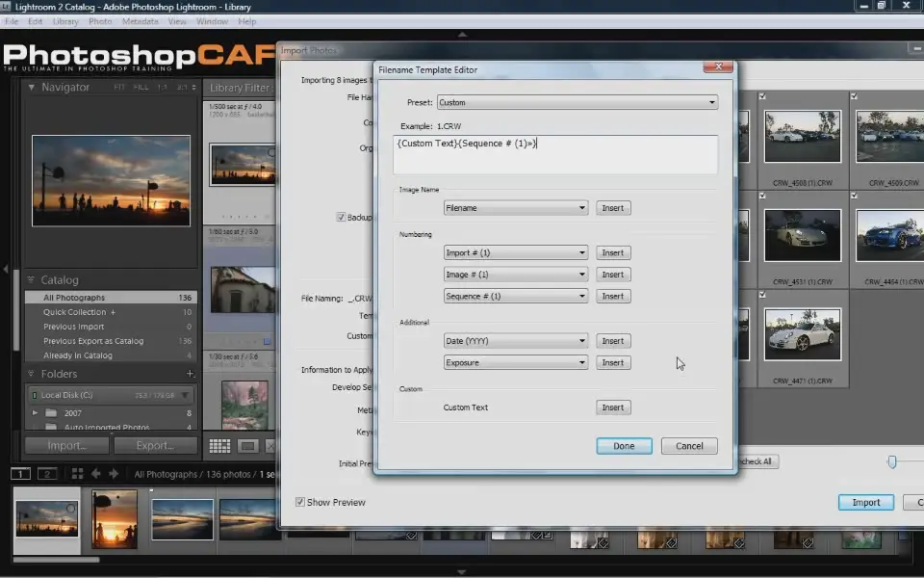
Task: Insert the Custom Text token
Action: (613, 407)
